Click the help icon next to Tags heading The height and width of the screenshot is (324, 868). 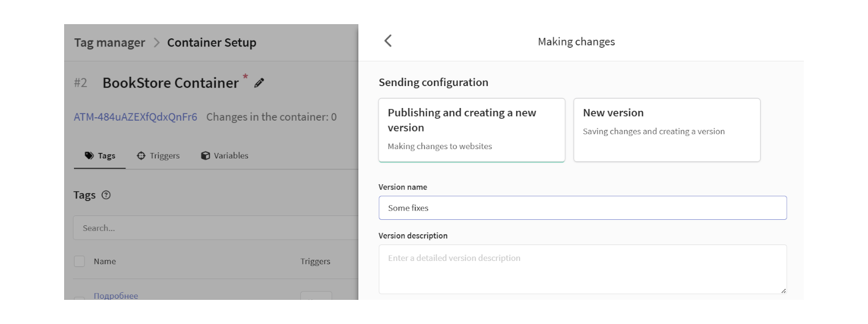[x=106, y=195]
